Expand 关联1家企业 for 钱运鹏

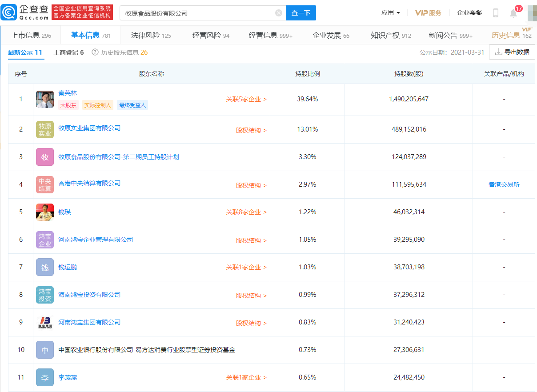coord(246,268)
